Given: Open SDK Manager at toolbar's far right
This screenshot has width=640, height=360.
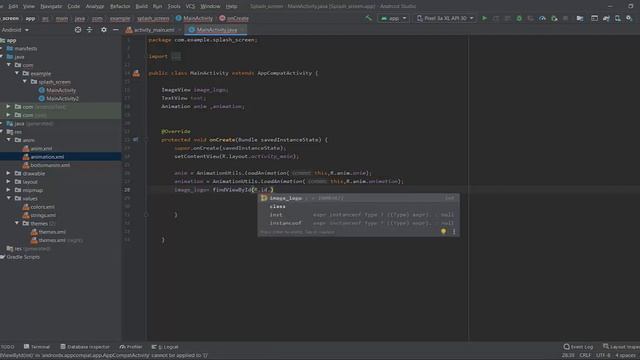Looking at the screenshot, I should (x=629, y=18).
